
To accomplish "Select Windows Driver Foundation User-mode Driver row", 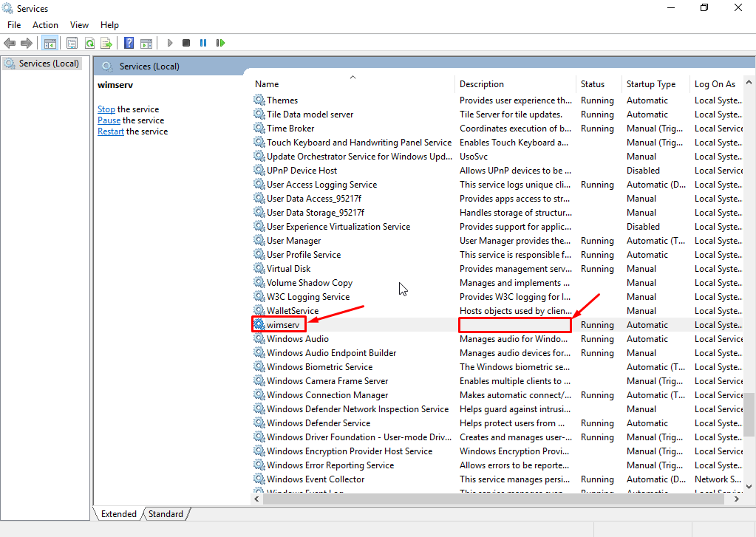I will 497,437.
